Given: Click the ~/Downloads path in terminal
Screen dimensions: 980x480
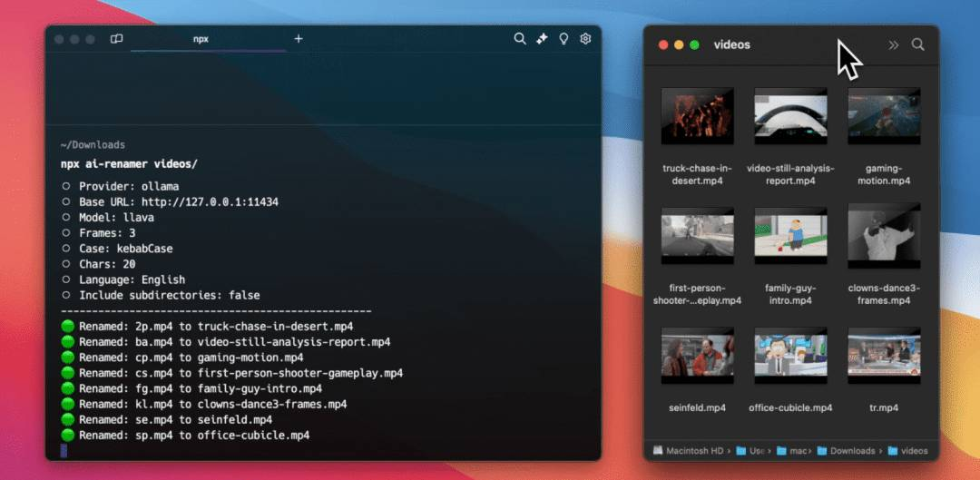Looking at the screenshot, I should (93, 145).
